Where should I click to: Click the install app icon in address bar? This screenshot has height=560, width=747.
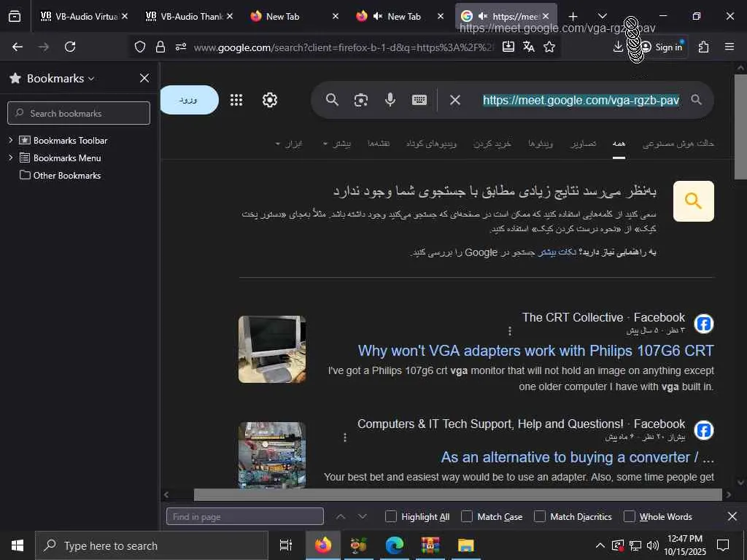[508, 46]
